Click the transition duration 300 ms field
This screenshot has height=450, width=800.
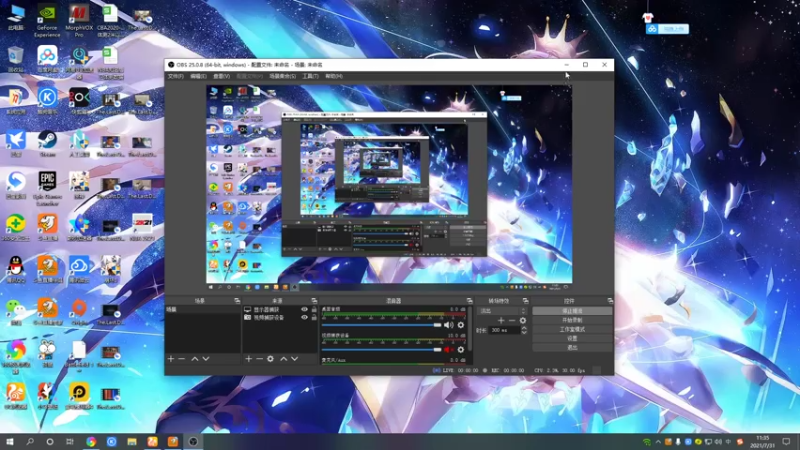(x=504, y=331)
